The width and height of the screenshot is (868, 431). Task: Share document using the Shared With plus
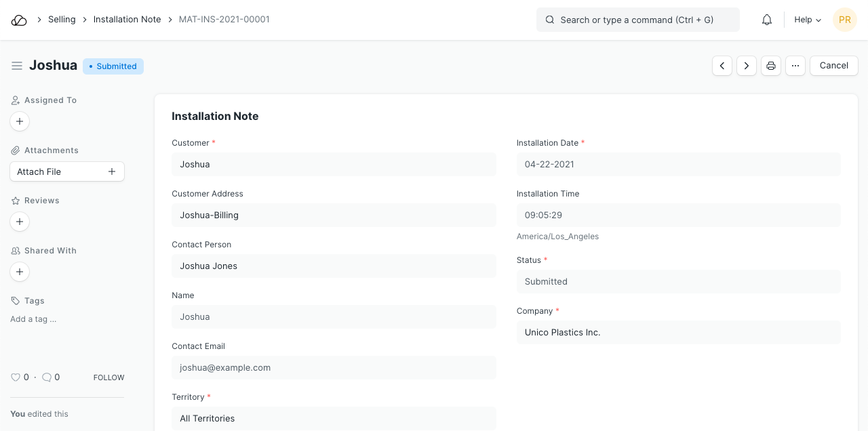click(20, 272)
